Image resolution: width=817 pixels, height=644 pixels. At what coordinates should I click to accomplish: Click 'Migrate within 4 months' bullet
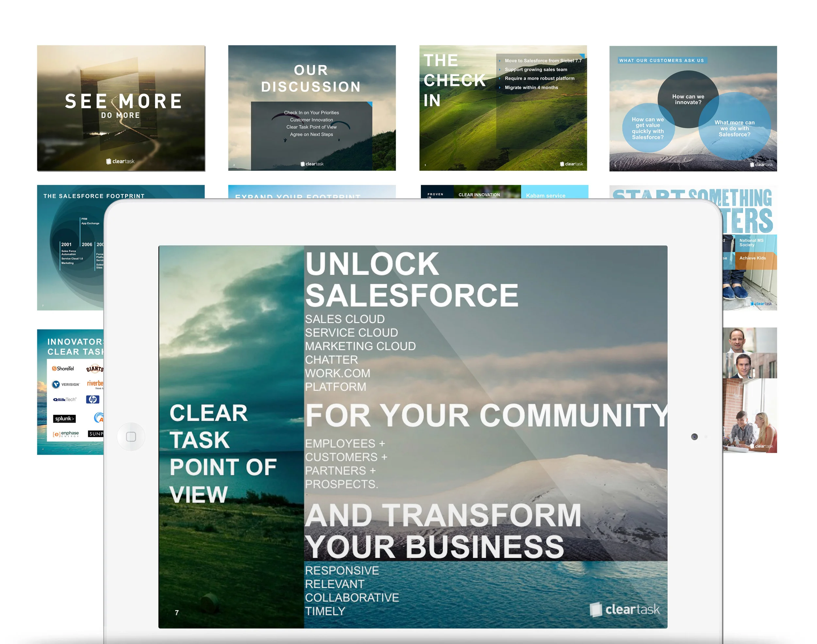[x=531, y=88]
